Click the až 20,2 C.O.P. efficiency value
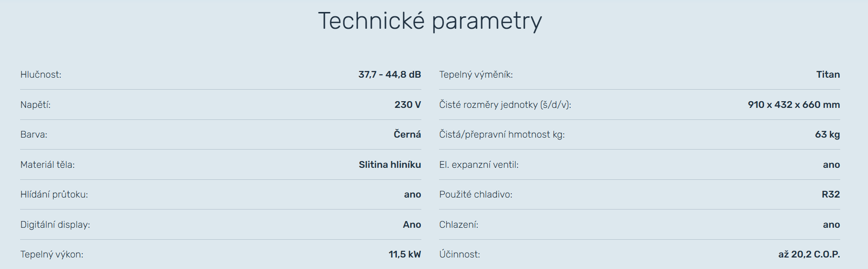This screenshot has width=868, height=269. [809, 255]
